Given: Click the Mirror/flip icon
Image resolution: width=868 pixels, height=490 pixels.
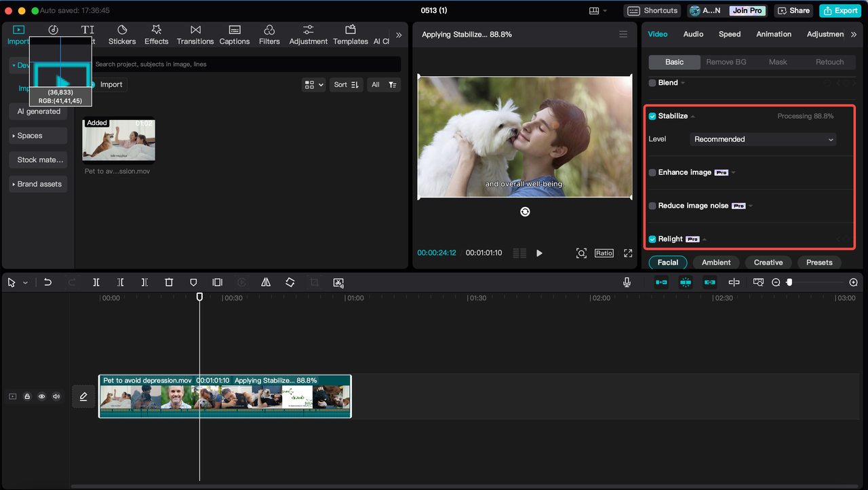Looking at the screenshot, I should coord(265,282).
